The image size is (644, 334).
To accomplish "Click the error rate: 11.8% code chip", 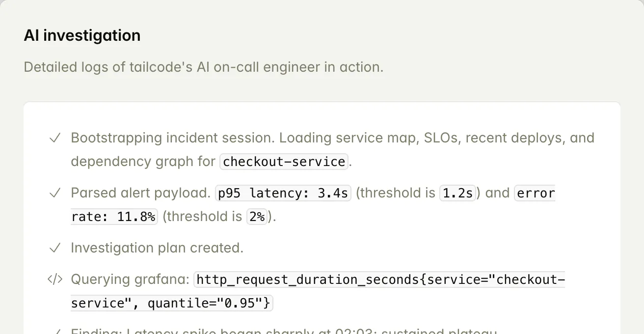I will [x=114, y=217].
